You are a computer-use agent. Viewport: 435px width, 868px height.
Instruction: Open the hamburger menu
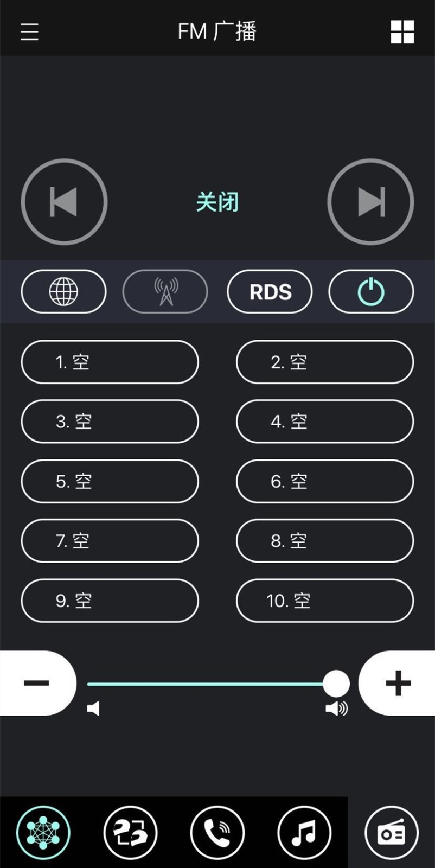tap(29, 31)
